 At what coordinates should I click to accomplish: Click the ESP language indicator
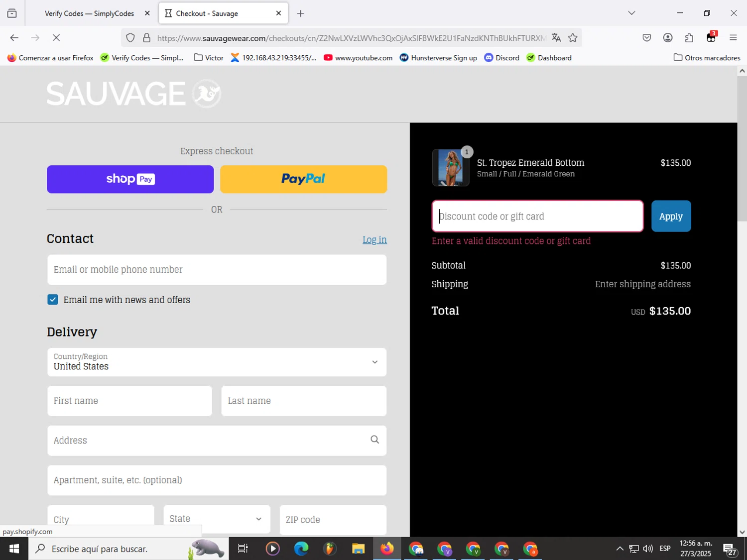click(665, 549)
